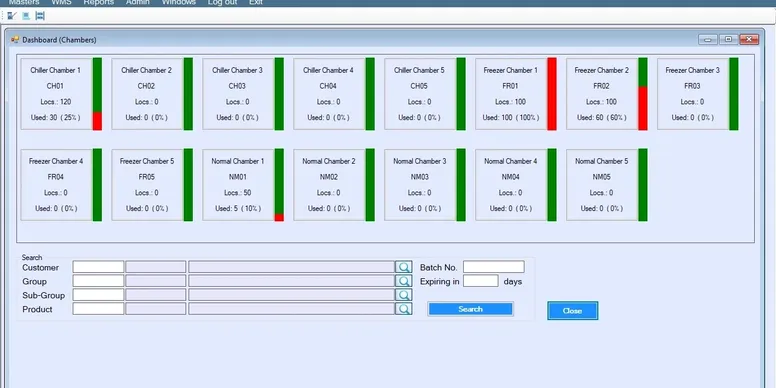Click the Customer code input field
Screen dimensions: 776x388
[98, 267]
